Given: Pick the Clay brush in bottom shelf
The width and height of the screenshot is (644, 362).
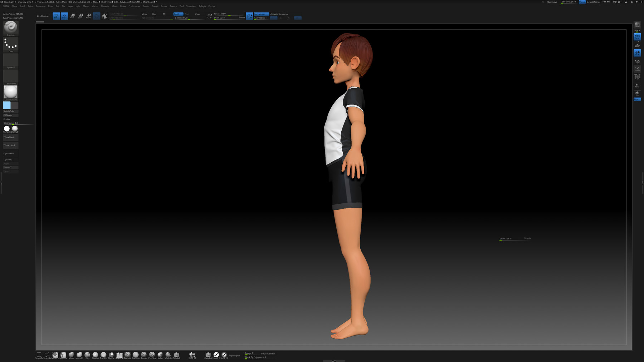Looking at the screenshot, I should point(87,355).
